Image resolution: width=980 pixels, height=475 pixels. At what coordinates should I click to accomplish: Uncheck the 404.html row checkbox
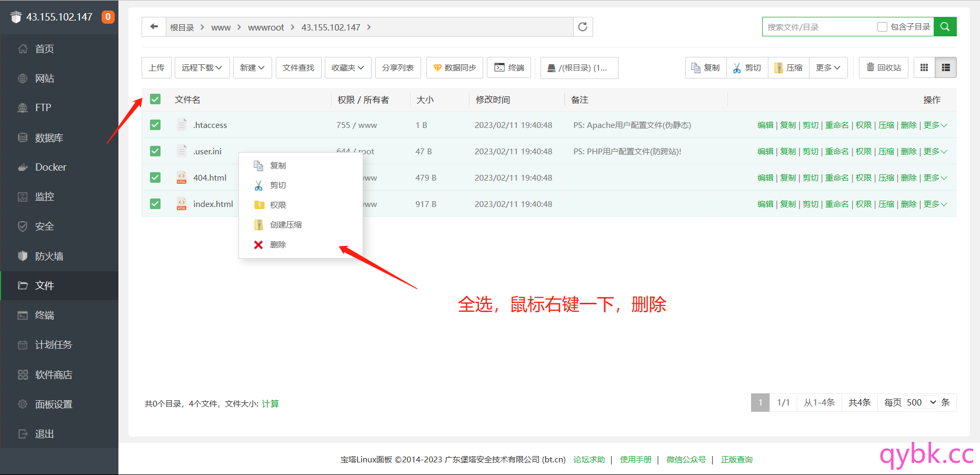pyautogui.click(x=155, y=177)
